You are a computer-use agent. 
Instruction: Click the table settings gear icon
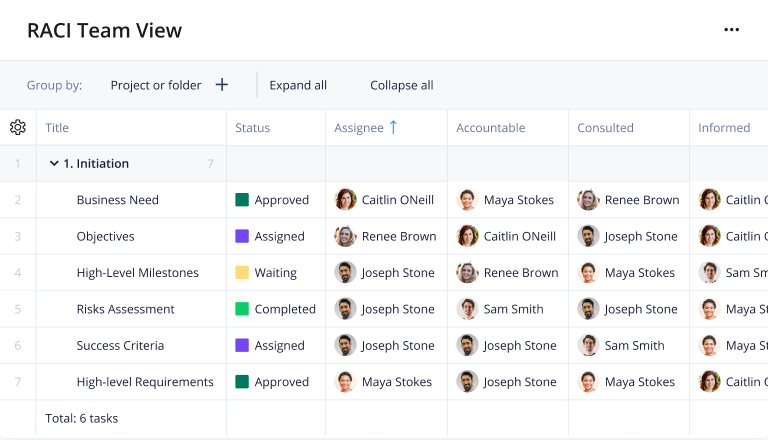tap(18, 128)
